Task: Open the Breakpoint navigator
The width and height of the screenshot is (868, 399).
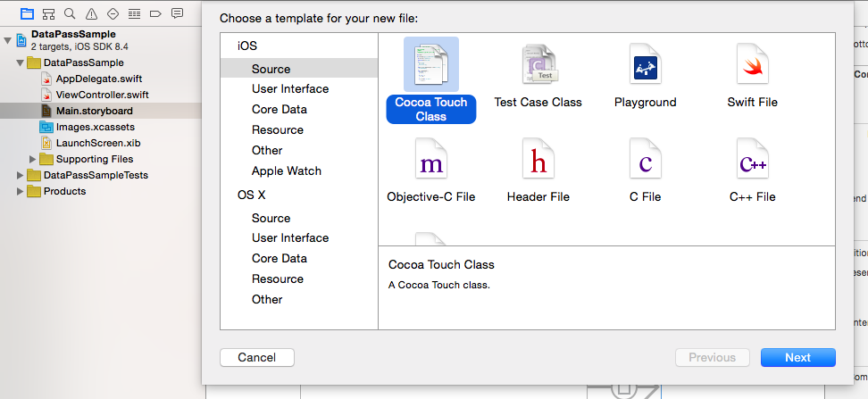Action: coord(155,13)
